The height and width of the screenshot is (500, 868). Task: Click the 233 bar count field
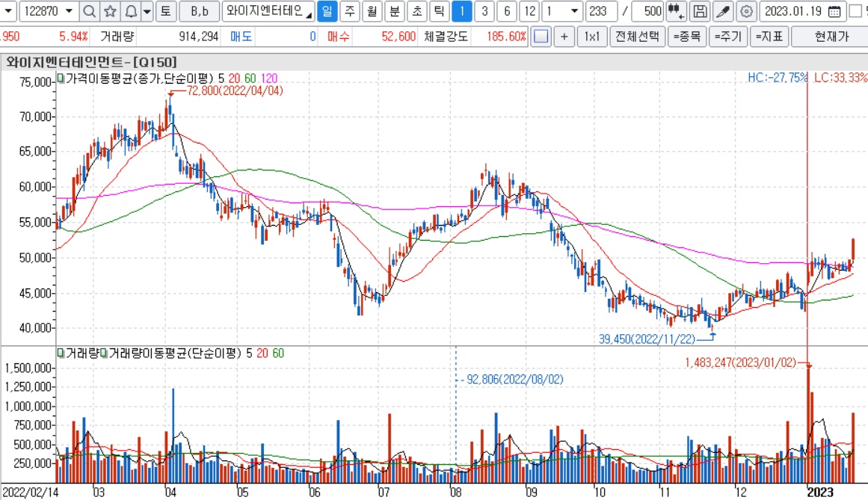click(601, 11)
